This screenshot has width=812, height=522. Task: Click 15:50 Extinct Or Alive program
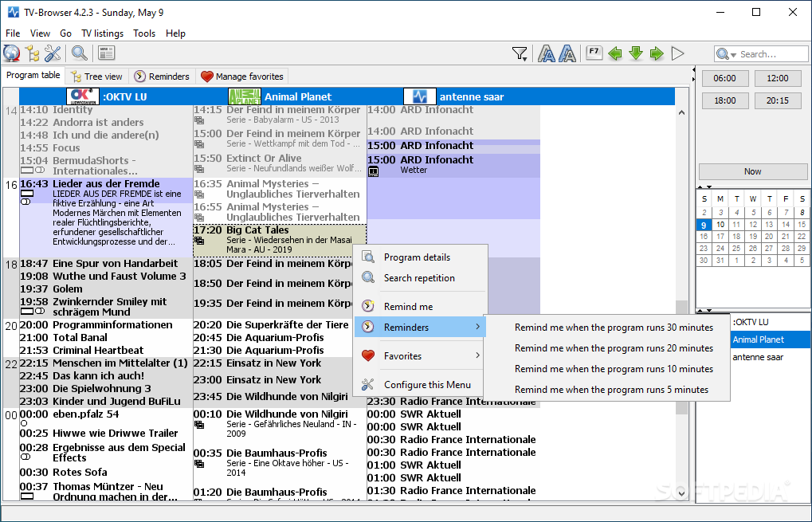tap(280, 163)
